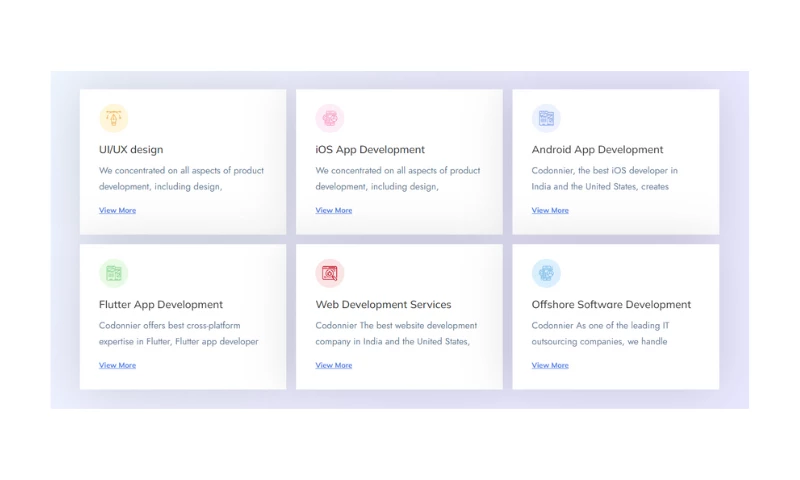Screen dimensions: 800x480
Task: Click the blue Offshore Software Development icon
Action: (546, 273)
